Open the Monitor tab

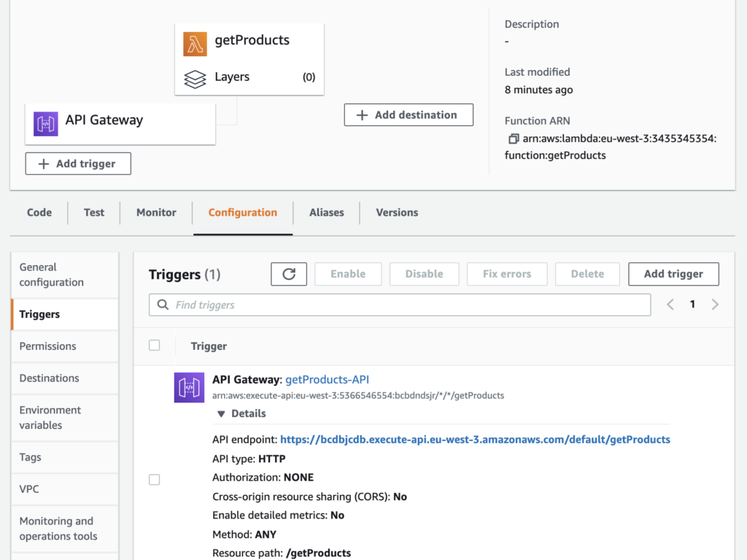pyautogui.click(x=156, y=212)
